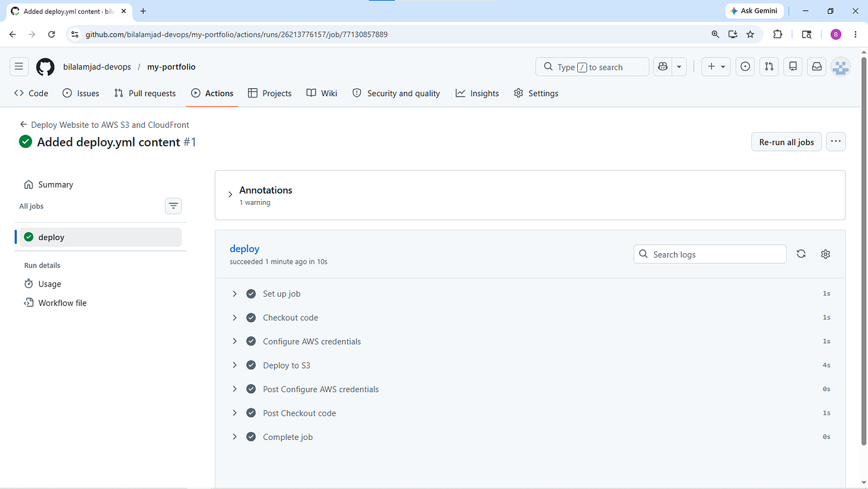The width and height of the screenshot is (868, 489).
Task: Open the issues icon in header
Action: (746, 66)
